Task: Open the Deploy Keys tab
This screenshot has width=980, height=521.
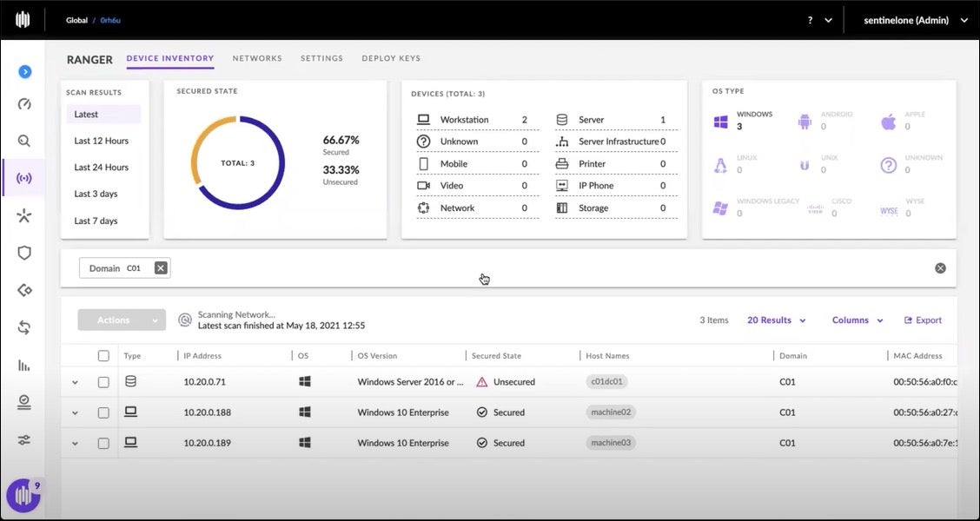Action: 390,59
